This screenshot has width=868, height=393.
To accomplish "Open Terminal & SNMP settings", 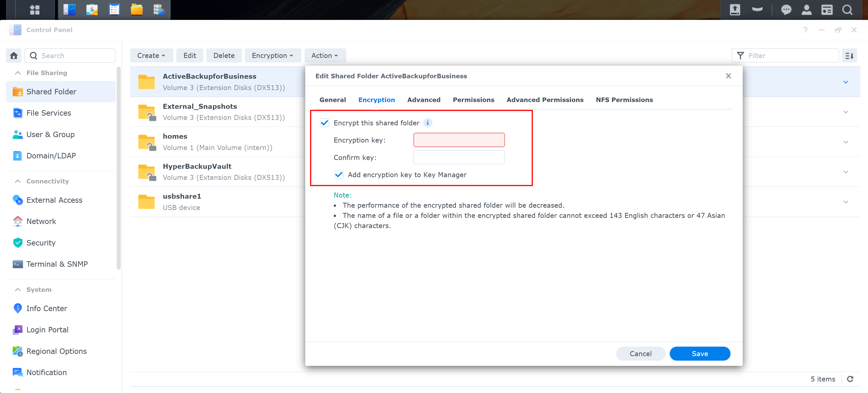I will click(61, 264).
